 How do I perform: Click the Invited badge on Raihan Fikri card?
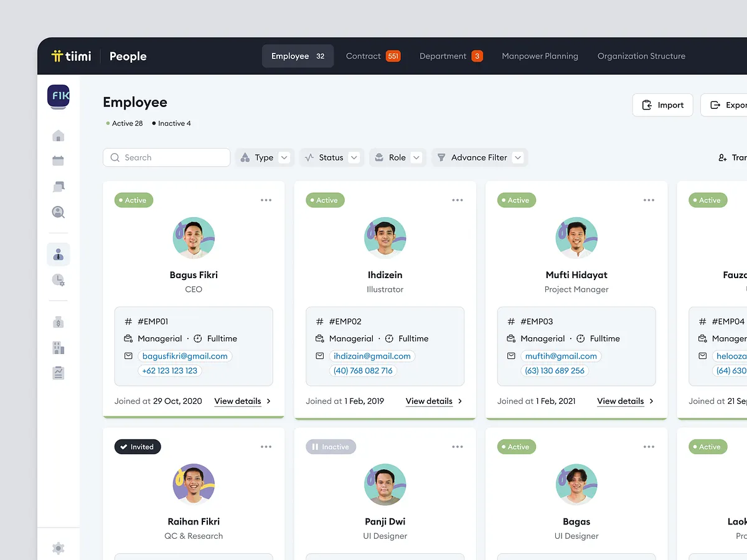[138, 447]
